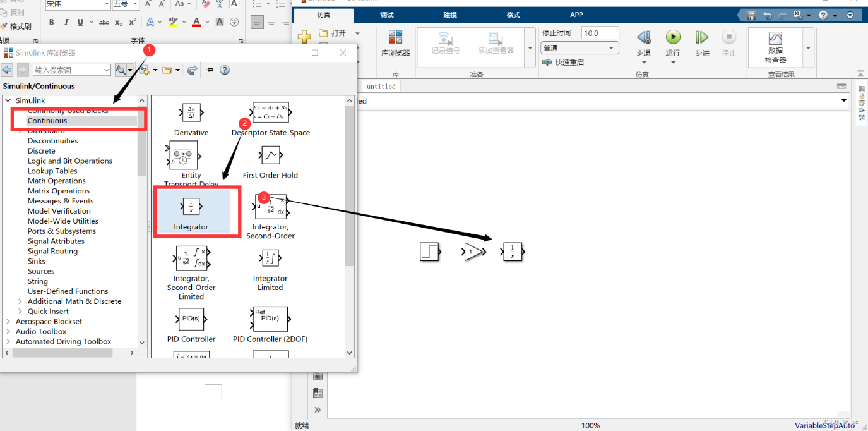The image size is (868, 431).
Task: Expand the 准备 gallery dropdown arrow
Action: (x=530, y=48)
